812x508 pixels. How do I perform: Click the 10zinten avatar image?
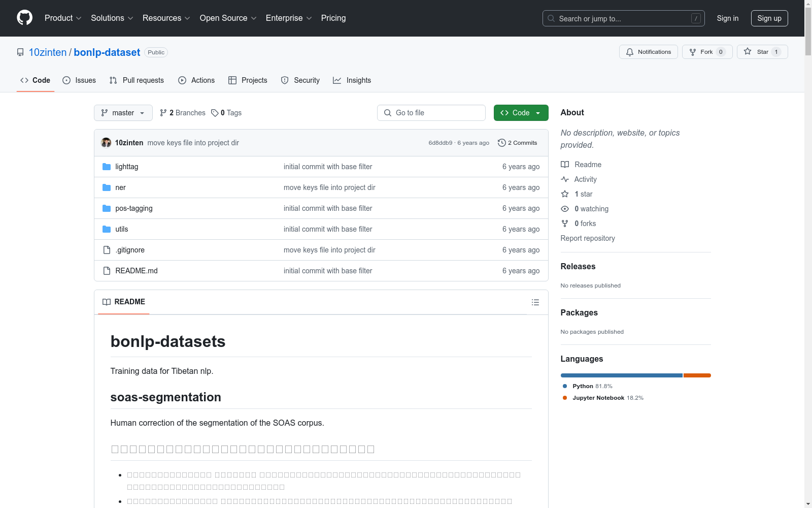(x=106, y=143)
